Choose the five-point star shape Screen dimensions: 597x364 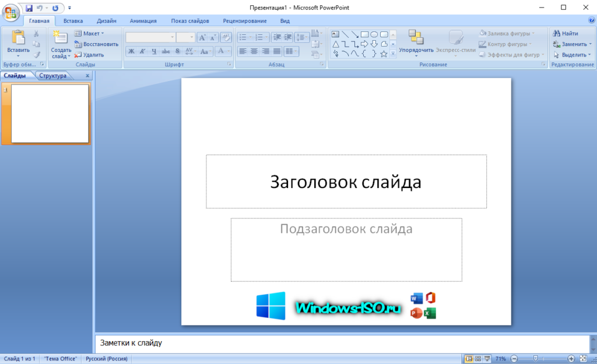tap(384, 54)
